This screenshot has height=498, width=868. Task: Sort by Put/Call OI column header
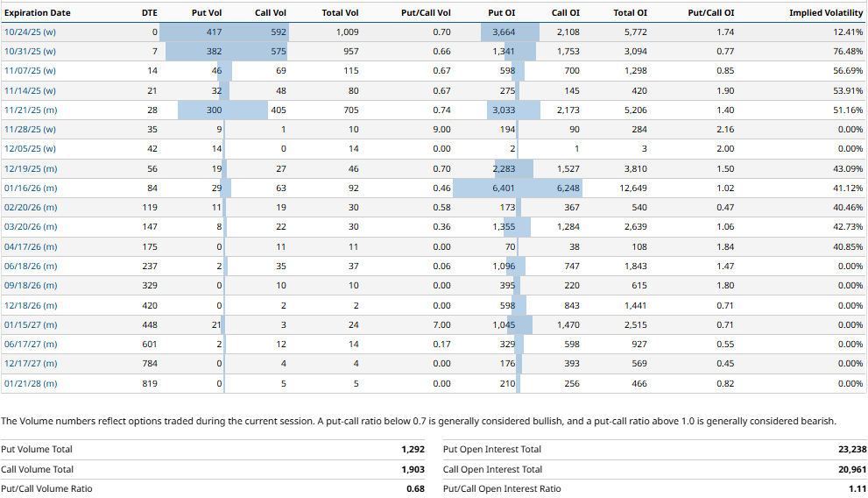tap(710, 13)
